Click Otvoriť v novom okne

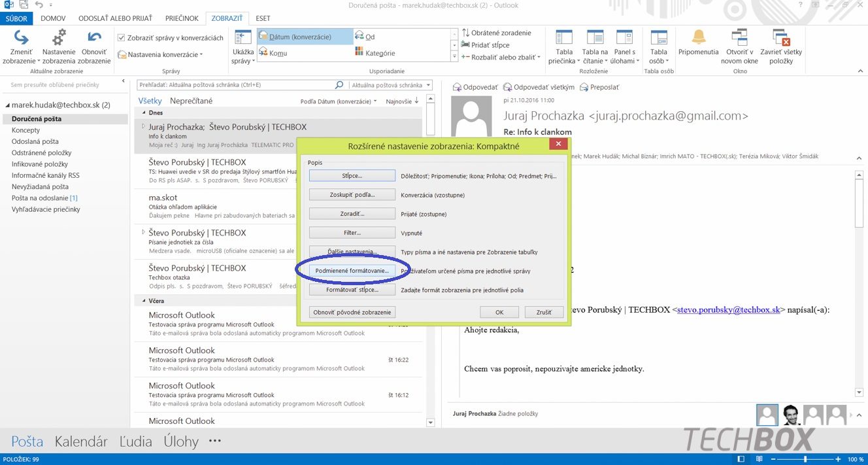739,46
